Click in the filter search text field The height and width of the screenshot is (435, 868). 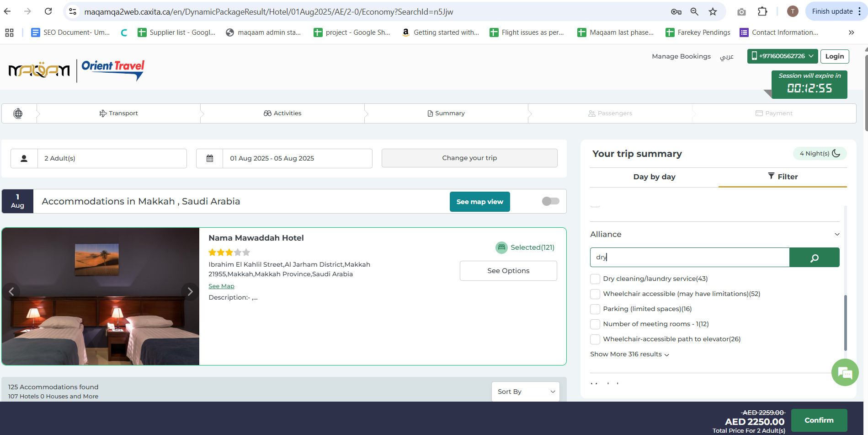coord(689,258)
